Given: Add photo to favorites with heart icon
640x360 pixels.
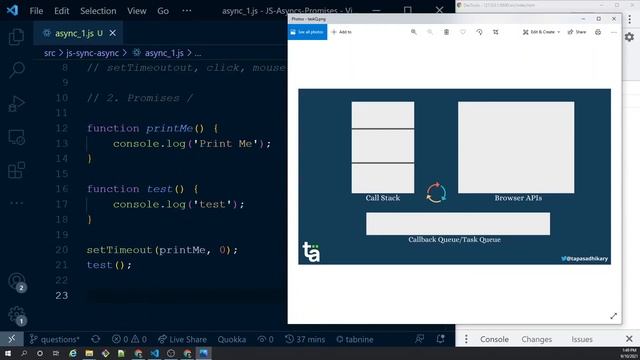Looking at the screenshot, I should [462, 32].
